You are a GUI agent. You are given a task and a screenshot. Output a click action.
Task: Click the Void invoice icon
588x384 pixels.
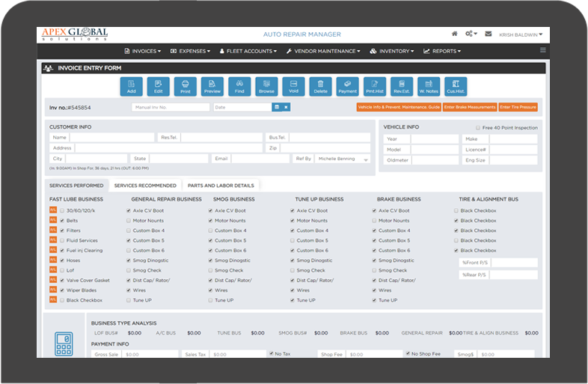(293, 86)
